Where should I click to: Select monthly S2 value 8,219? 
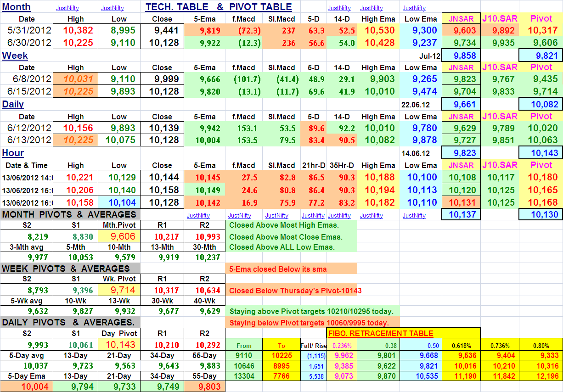tap(27, 236)
